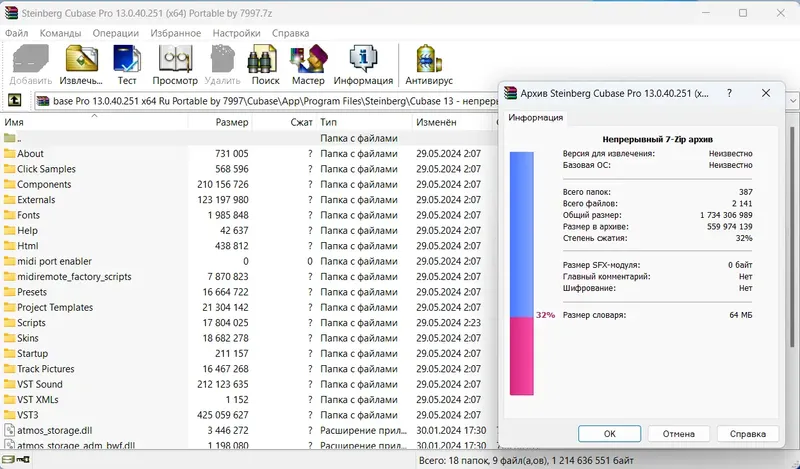Open the Настройки menu
This screenshot has height=469, width=800.
(236, 33)
